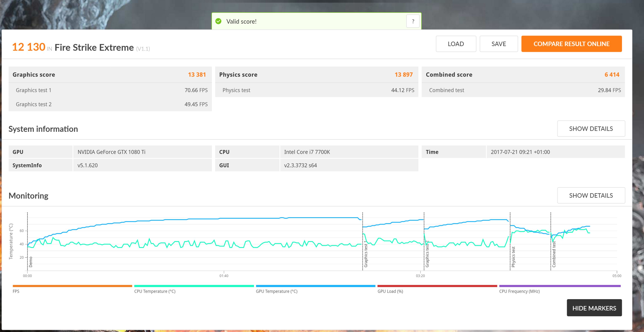Click the (V1.1) version label
The image size is (644, 332).
[143, 49]
